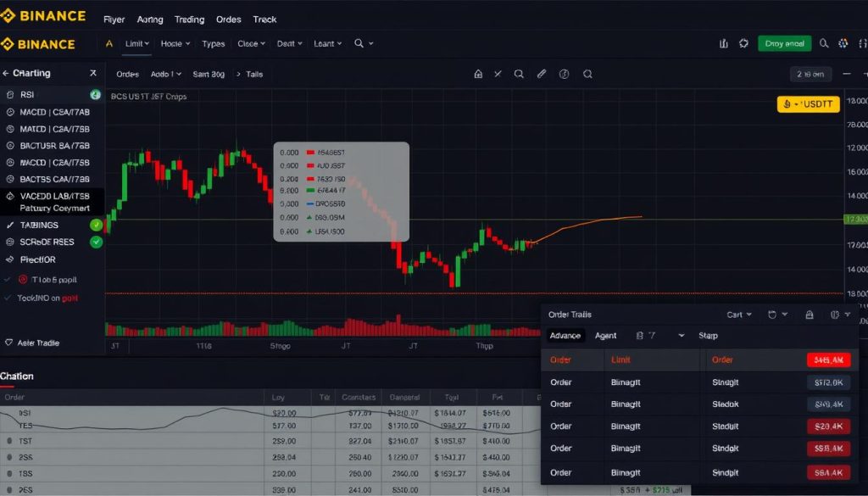Viewport: 868px width, 496px height.
Task: Toggle green checkmark on TABINGS row
Action: [x=97, y=225]
